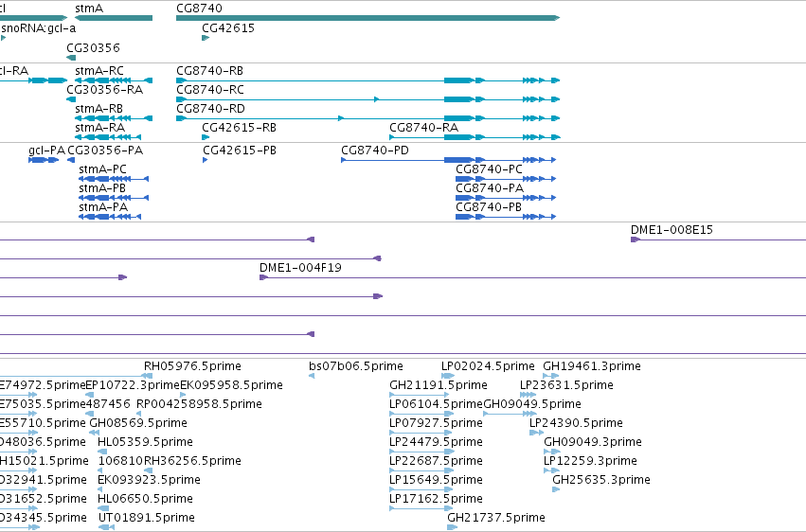Click protein label CG8740-PD
The image size is (806, 532).
coord(375,151)
